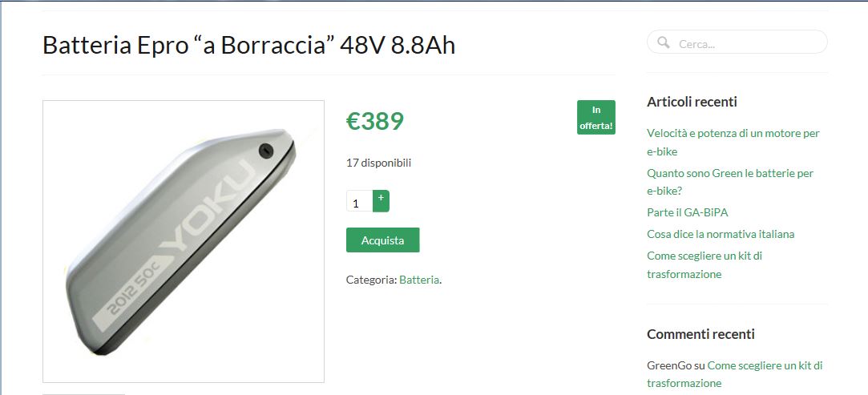This screenshot has width=868, height=395.
Task: Click the In offerta! badge
Action: tap(596, 117)
